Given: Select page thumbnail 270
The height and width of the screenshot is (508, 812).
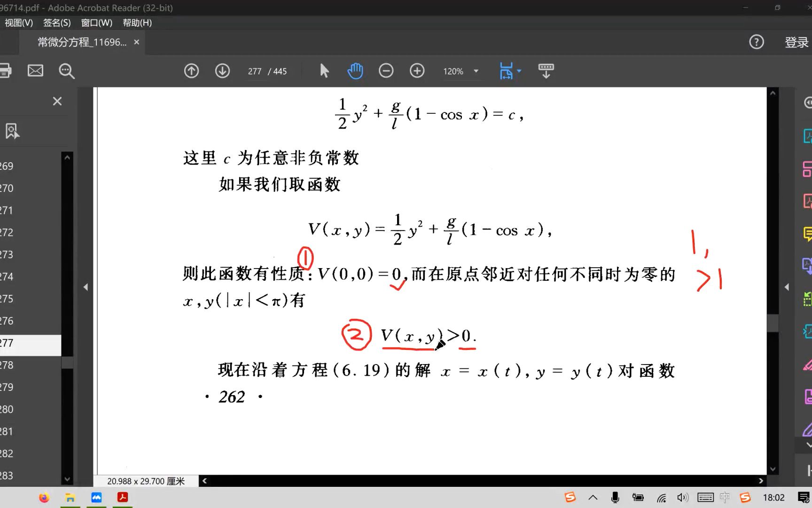Looking at the screenshot, I should pyautogui.click(x=7, y=188).
